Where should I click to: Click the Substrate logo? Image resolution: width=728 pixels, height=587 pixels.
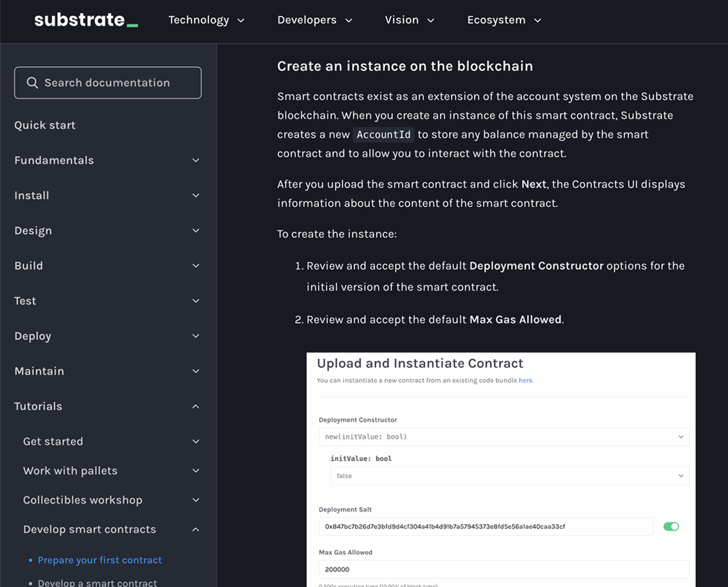(86, 20)
